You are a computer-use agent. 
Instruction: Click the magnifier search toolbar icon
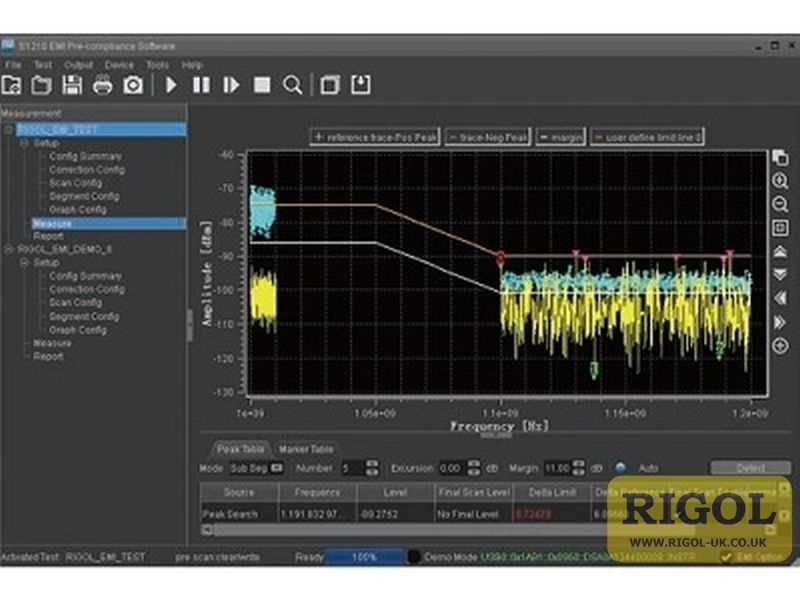[292, 85]
